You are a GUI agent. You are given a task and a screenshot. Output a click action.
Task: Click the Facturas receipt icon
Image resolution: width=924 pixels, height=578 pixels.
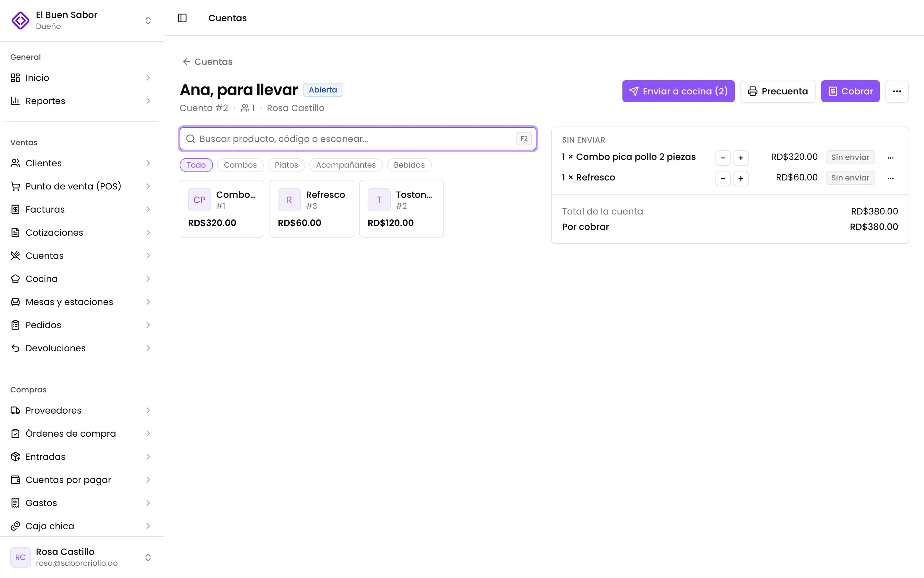(x=15, y=209)
